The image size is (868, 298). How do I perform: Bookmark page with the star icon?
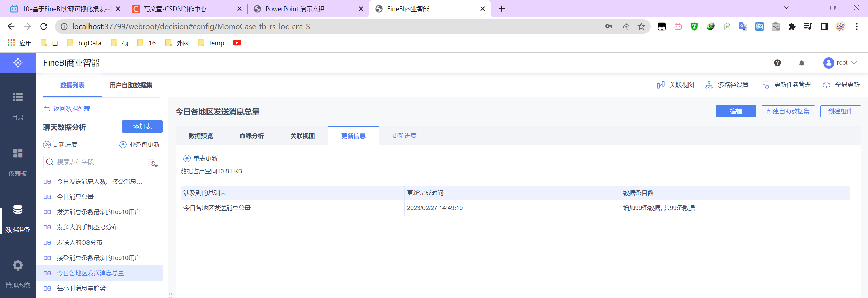(x=641, y=26)
